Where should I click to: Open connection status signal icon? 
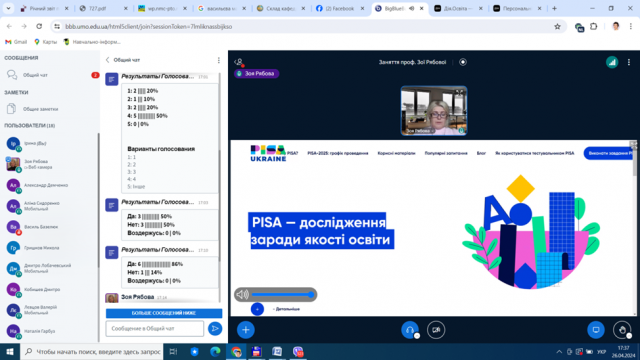tap(612, 62)
